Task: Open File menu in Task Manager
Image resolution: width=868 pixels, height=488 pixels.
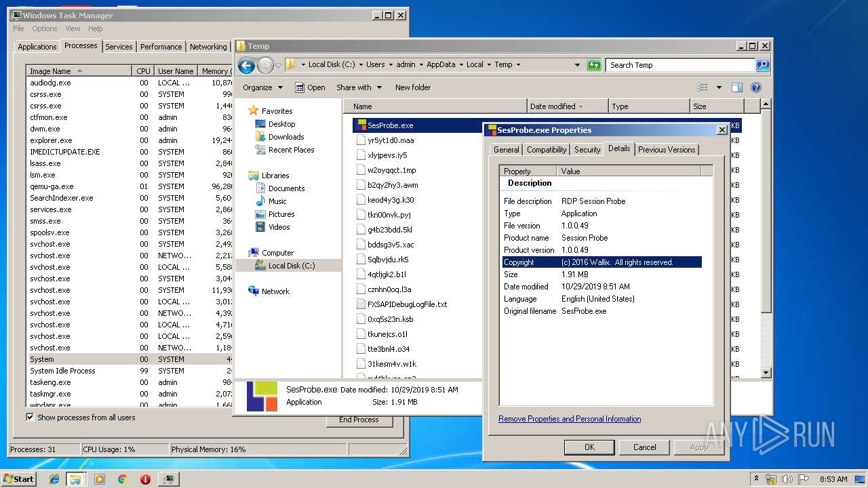Action: coord(18,28)
